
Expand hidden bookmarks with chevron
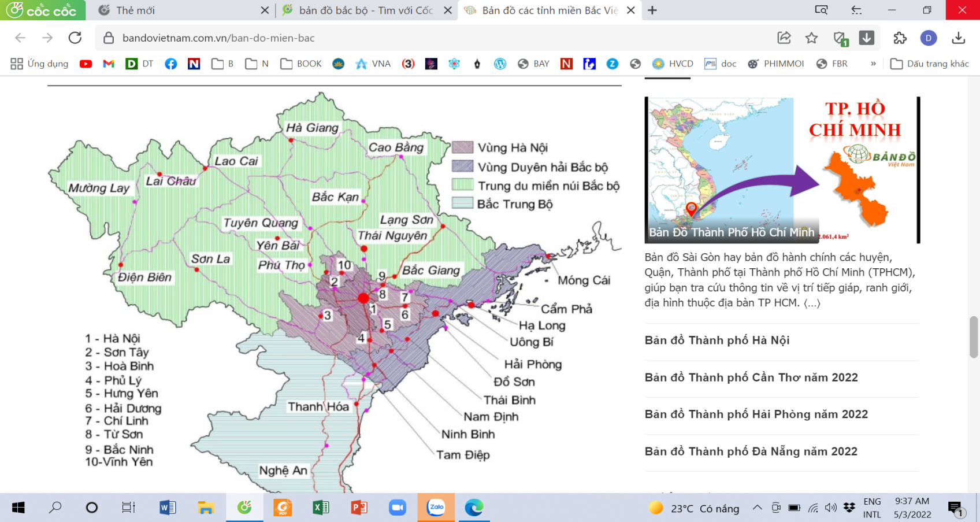873,64
